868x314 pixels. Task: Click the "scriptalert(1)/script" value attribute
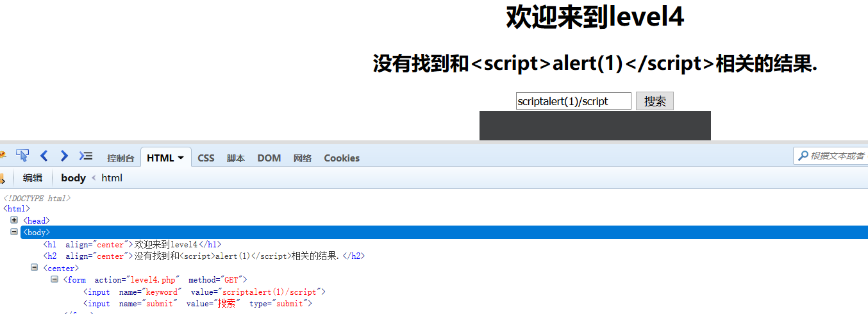[x=268, y=292]
